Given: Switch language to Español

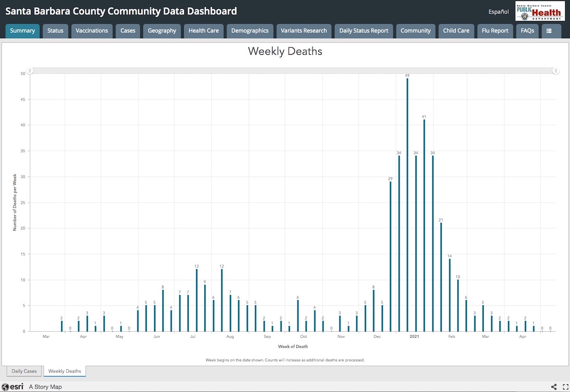Looking at the screenshot, I should click(498, 11).
